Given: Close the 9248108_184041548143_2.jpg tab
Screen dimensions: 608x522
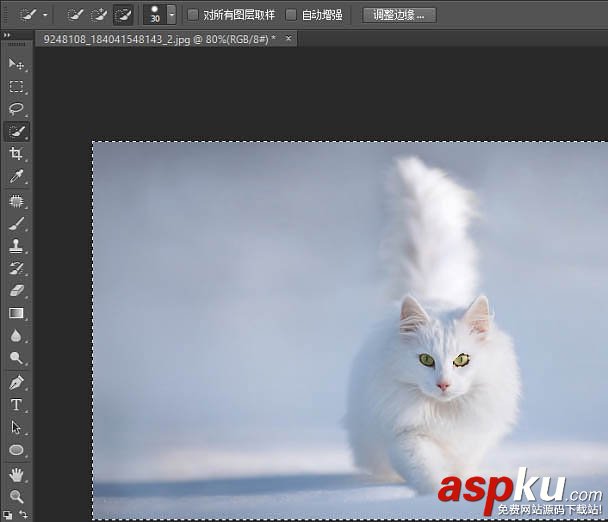Looking at the screenshot, I should pos(288,38).
